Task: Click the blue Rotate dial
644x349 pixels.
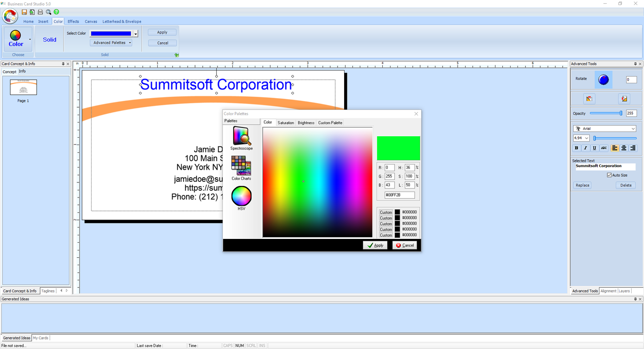Action: pos(604,80)
